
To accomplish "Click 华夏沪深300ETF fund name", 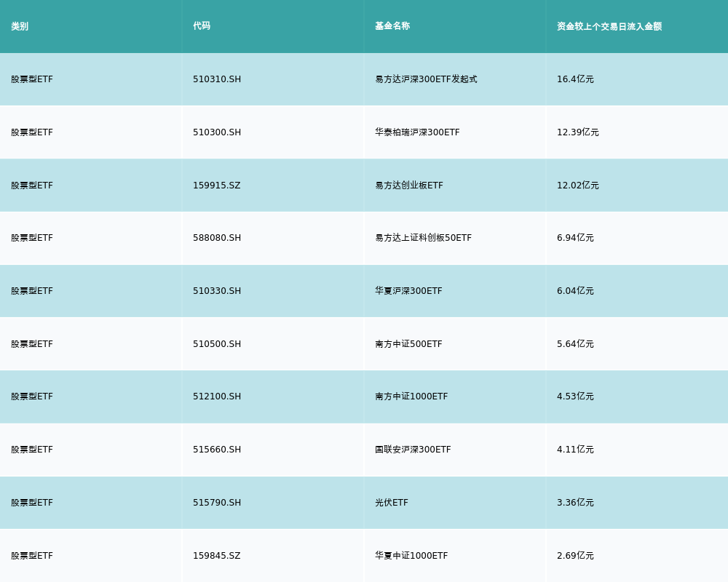I will coord(408,291).
